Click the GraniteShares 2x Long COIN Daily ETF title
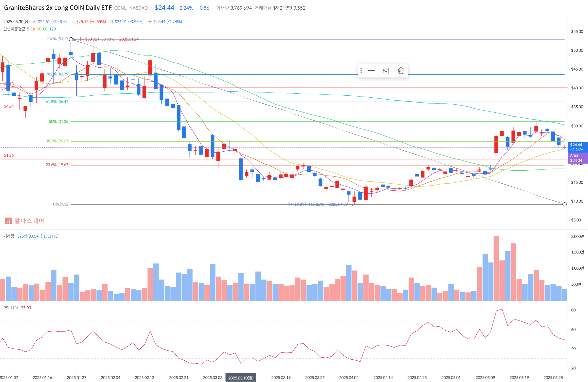 pos(58,8)
